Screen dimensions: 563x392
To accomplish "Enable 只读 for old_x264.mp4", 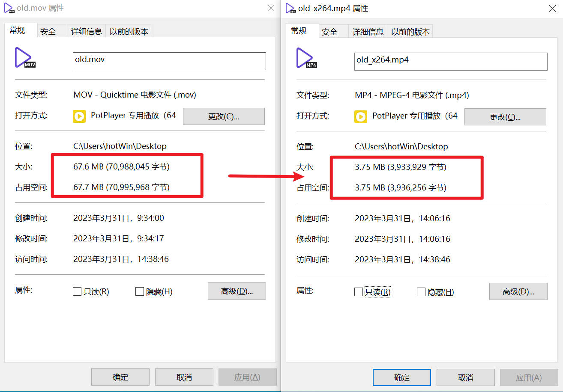I will coord(359,292).
